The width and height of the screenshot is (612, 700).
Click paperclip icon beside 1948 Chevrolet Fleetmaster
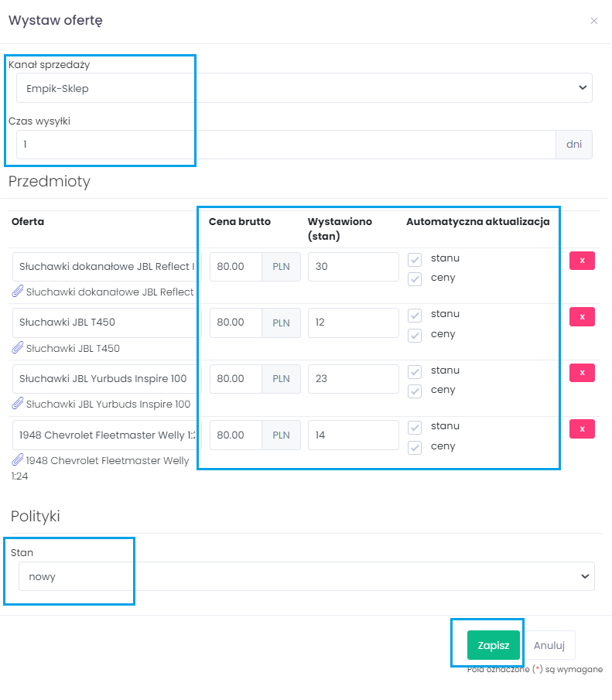tap(18, 460)
